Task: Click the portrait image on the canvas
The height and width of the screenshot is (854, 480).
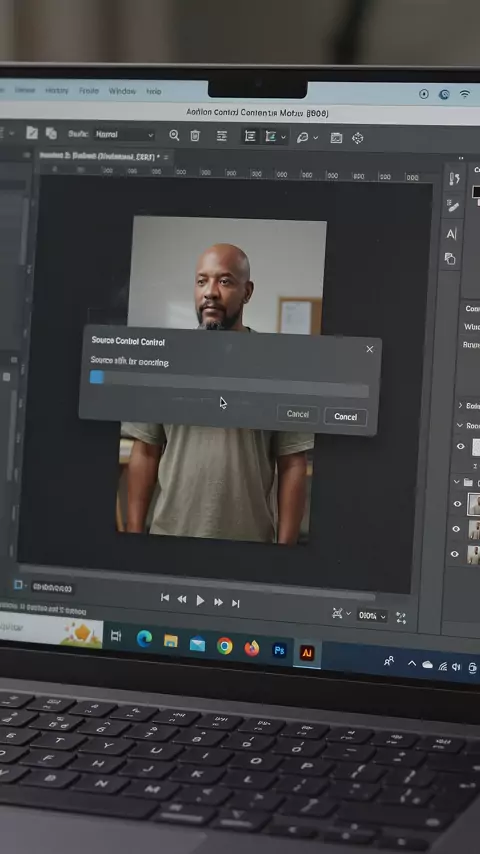Action: pyautogui.click(x=221, y=380)
